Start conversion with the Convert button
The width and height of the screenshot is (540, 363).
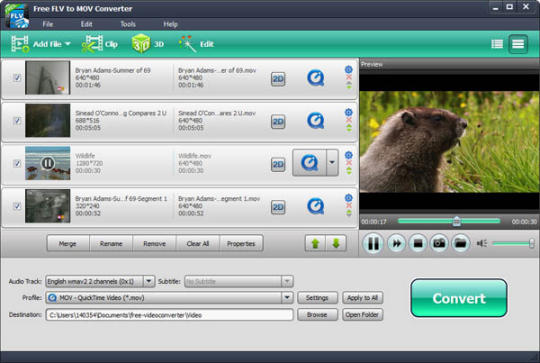(459, 298)
